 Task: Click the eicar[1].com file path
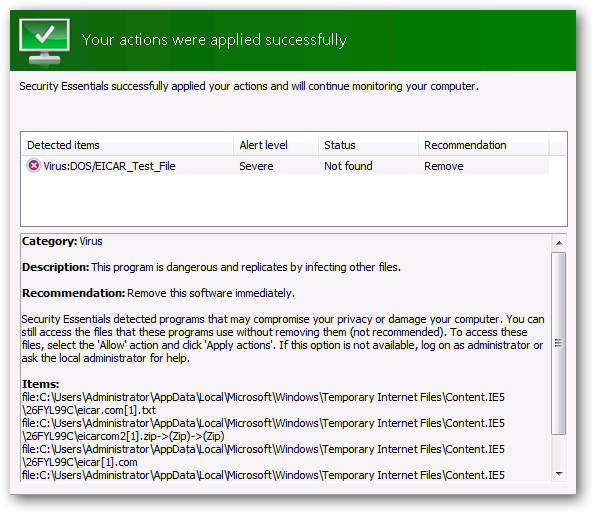(263, 455)
